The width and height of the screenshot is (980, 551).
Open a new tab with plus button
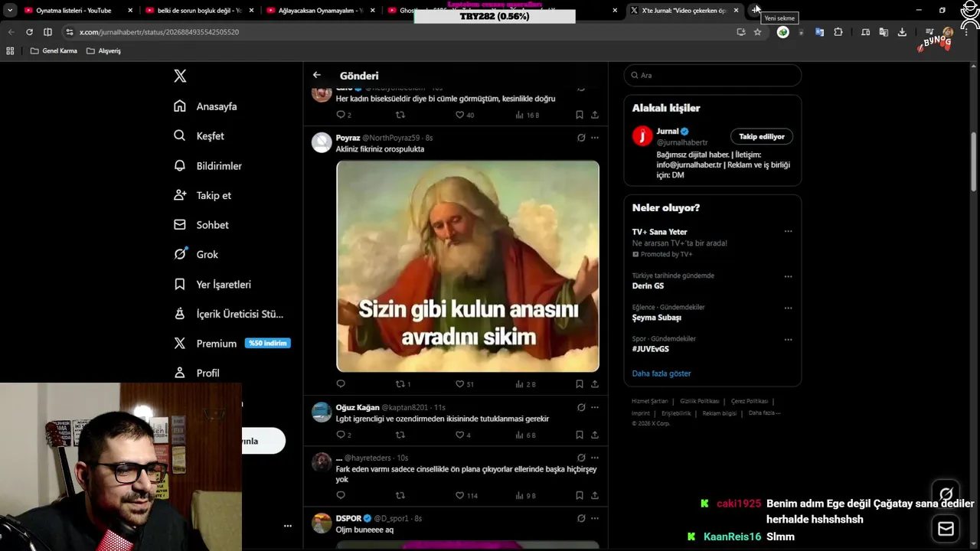(756, 10)
